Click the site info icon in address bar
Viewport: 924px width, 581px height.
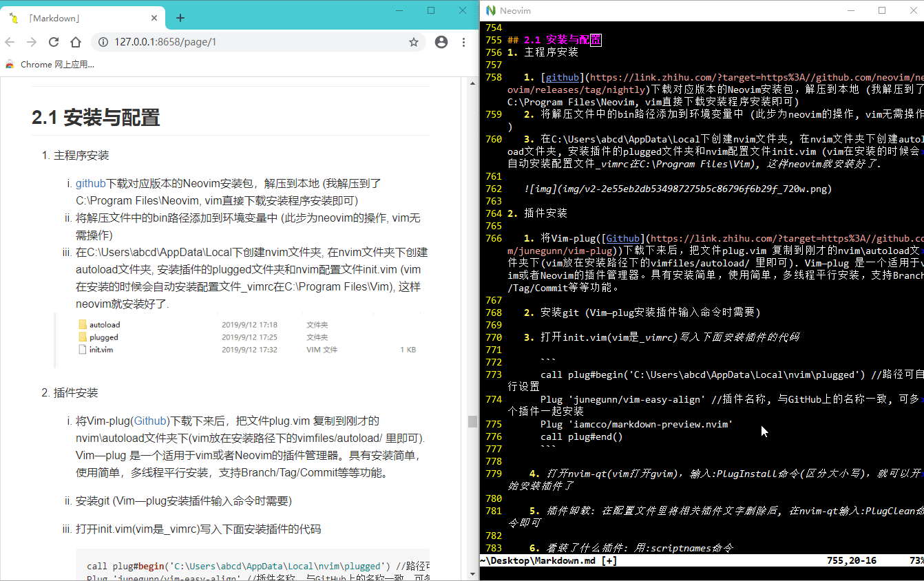[x=103, y=42]
